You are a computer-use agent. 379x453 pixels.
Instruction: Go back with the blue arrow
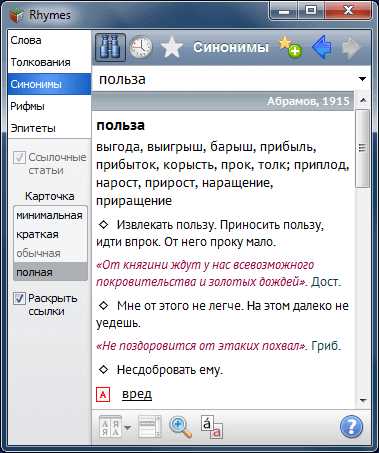[322, 47]
